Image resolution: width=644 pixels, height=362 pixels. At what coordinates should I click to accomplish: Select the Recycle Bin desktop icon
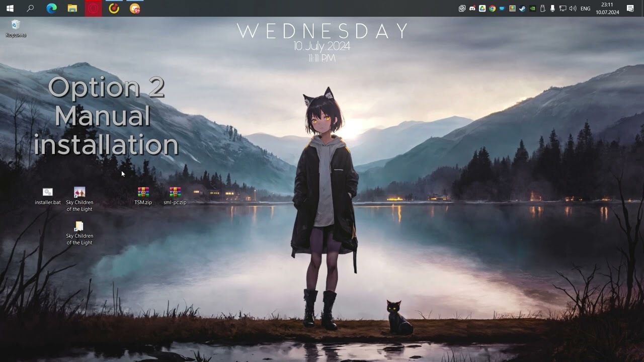[16, 29]
